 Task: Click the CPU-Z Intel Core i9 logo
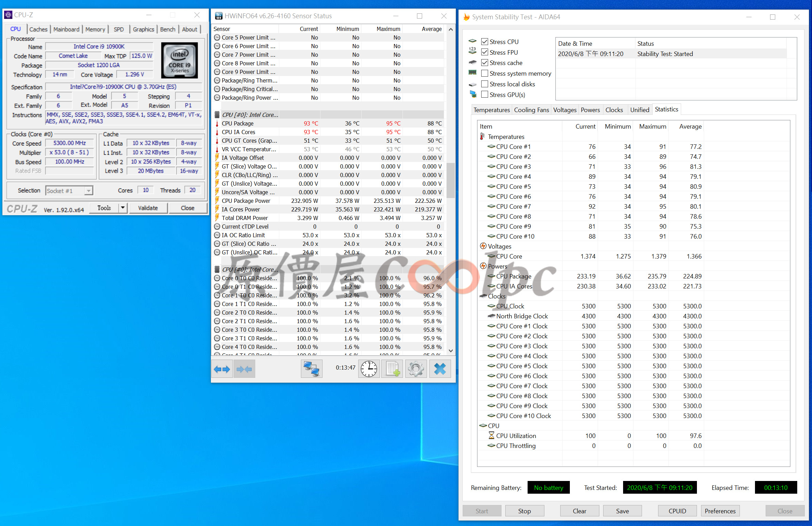(180, 61)
